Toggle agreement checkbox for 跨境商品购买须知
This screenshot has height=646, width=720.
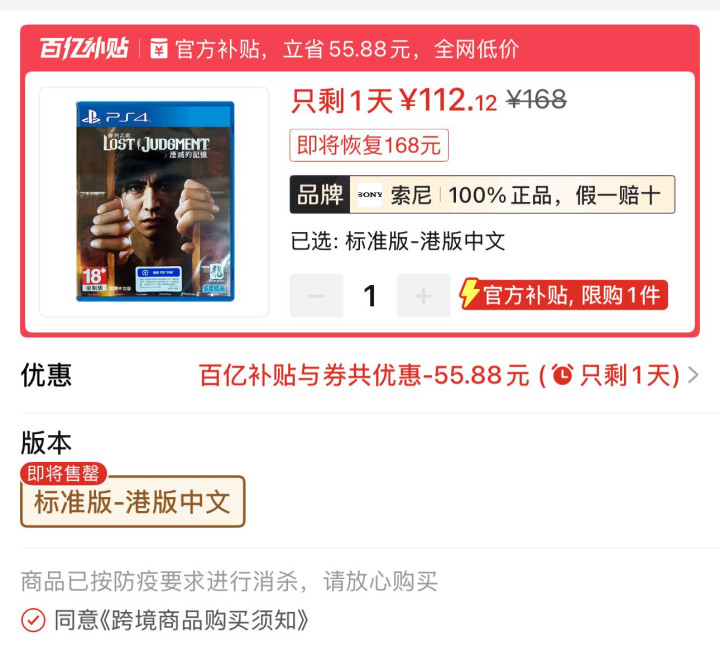pos(33,620)
